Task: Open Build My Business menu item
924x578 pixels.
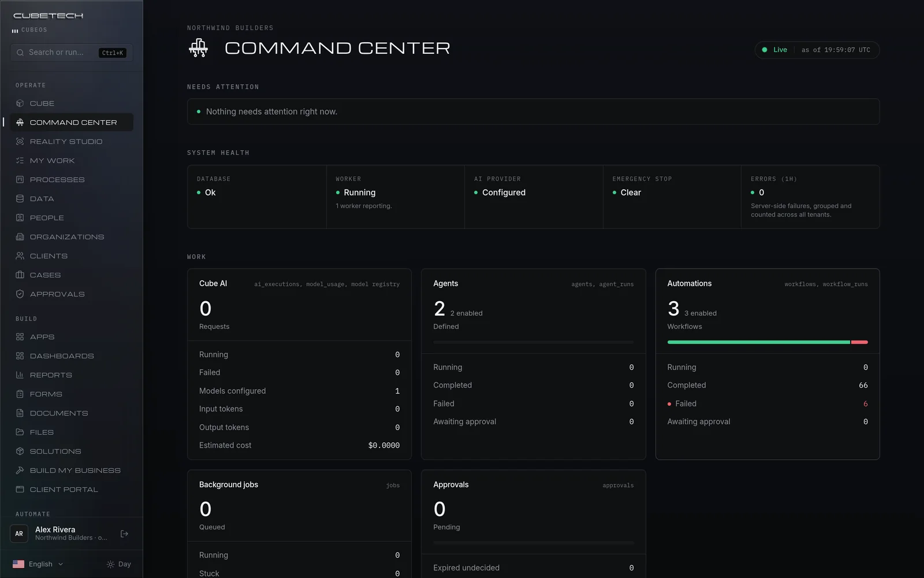Action: click(x=72, y=470)
